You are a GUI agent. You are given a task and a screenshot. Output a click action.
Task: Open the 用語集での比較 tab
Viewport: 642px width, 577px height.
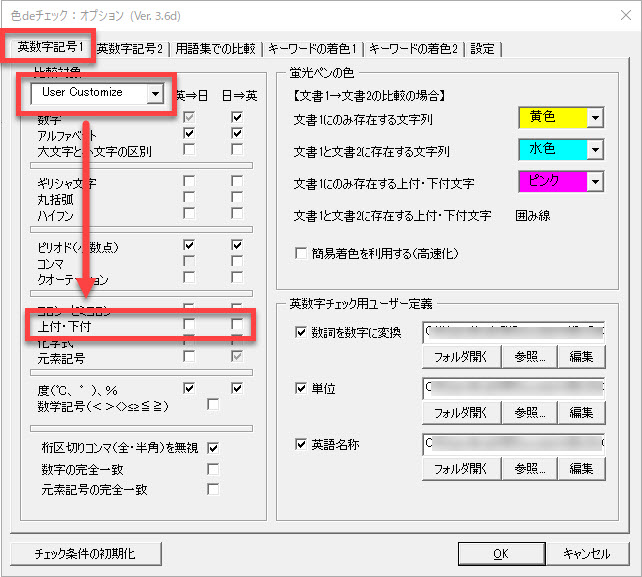pyautogui.click(x=216, y=48)
